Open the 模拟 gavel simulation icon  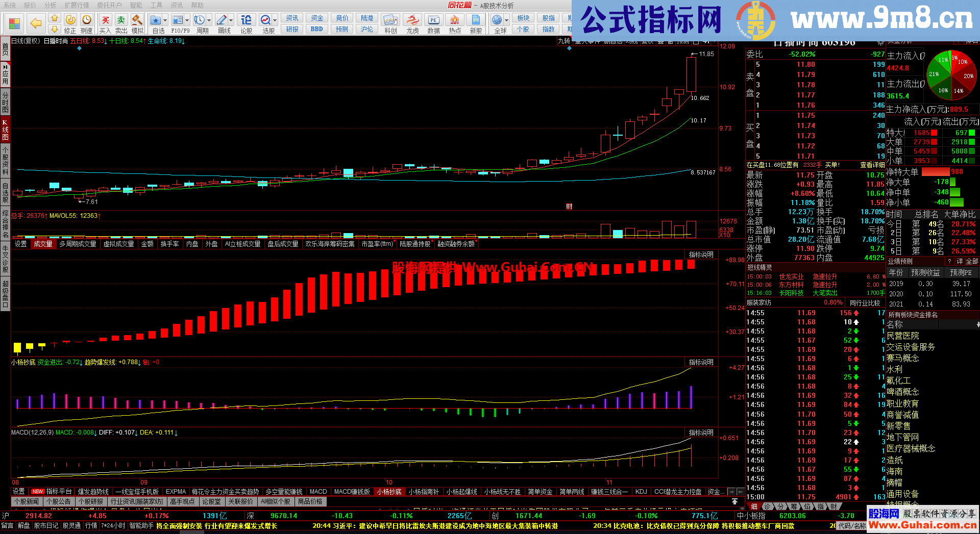[137, 23]
